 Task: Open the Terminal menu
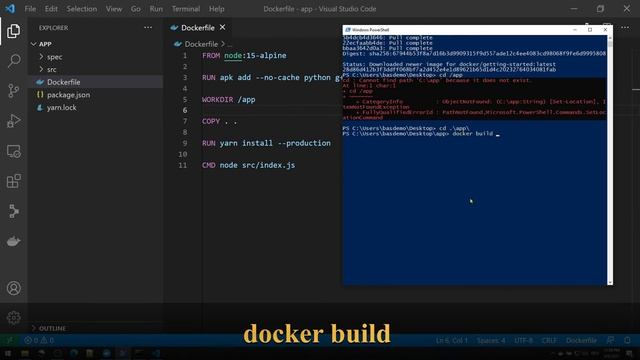point(186,9)
